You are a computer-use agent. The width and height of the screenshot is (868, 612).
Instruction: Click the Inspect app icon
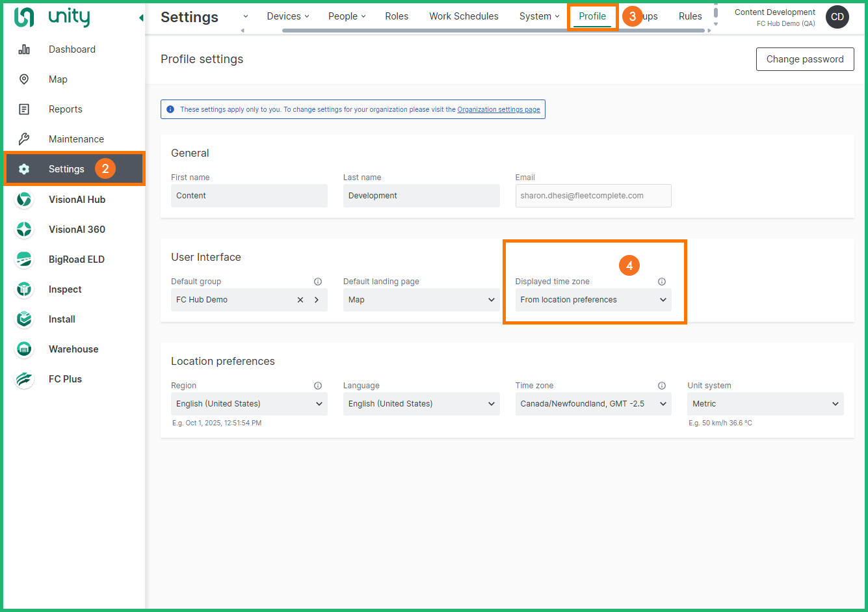pyautogui.click(x=24, y=289)
